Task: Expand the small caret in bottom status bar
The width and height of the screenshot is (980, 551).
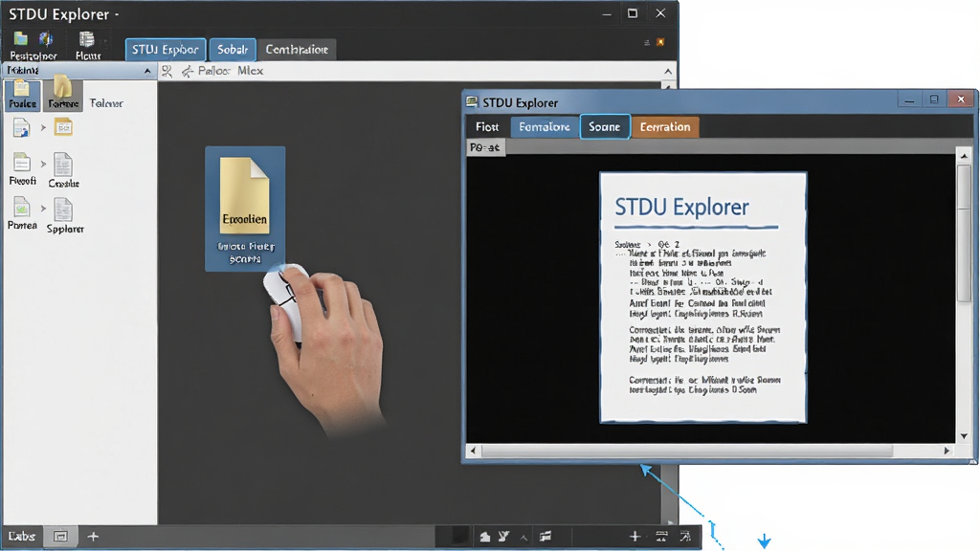Action: 523,538
